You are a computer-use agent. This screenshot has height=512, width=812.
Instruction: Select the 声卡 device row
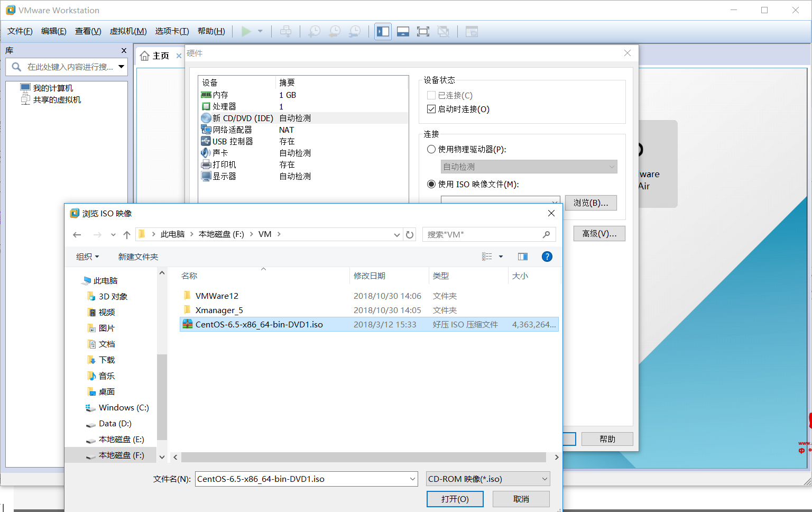tap(303, 153)
